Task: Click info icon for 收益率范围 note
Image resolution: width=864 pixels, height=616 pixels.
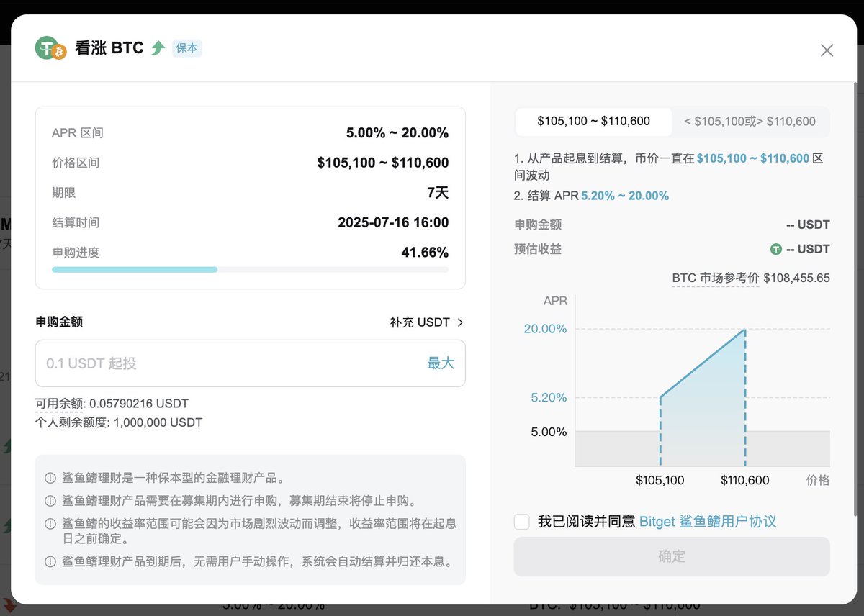Action: coord(50,524)
